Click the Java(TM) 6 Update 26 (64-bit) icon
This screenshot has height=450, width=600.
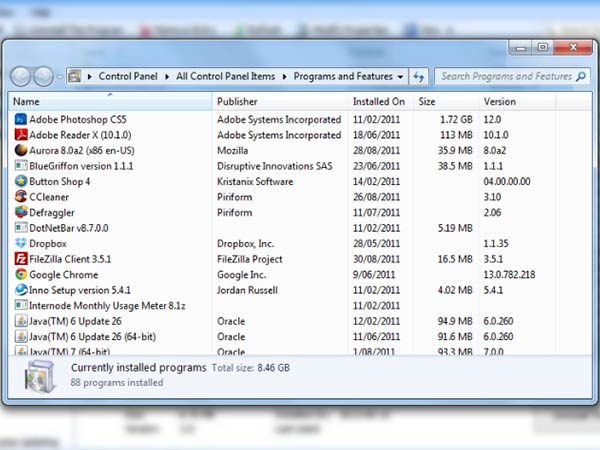[x=21, y=336]
